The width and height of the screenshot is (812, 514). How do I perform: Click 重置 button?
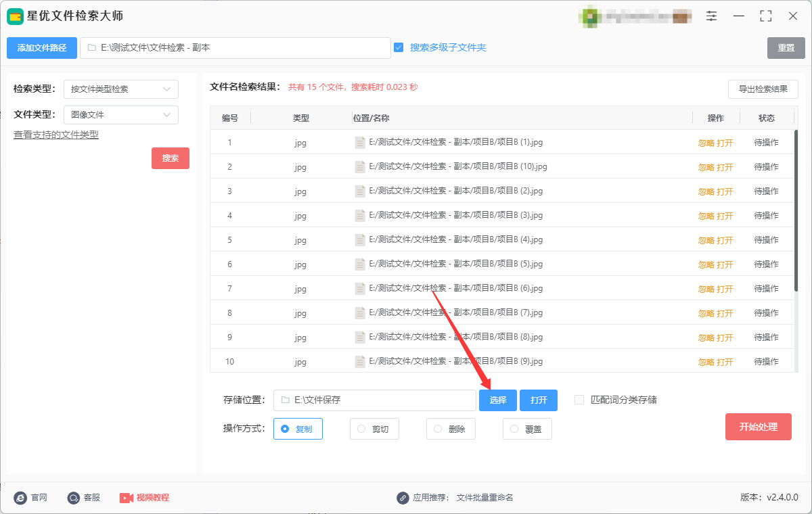coord(786,48)
